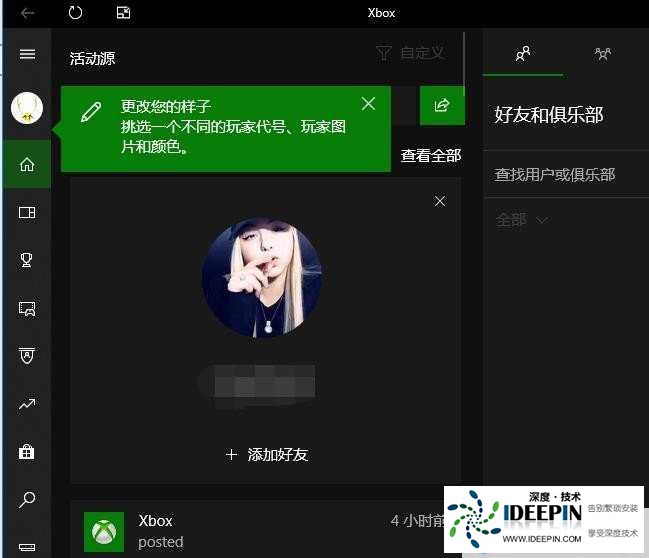
Task: Open the suggested friend's profile picture
Action: pos(262,278)
